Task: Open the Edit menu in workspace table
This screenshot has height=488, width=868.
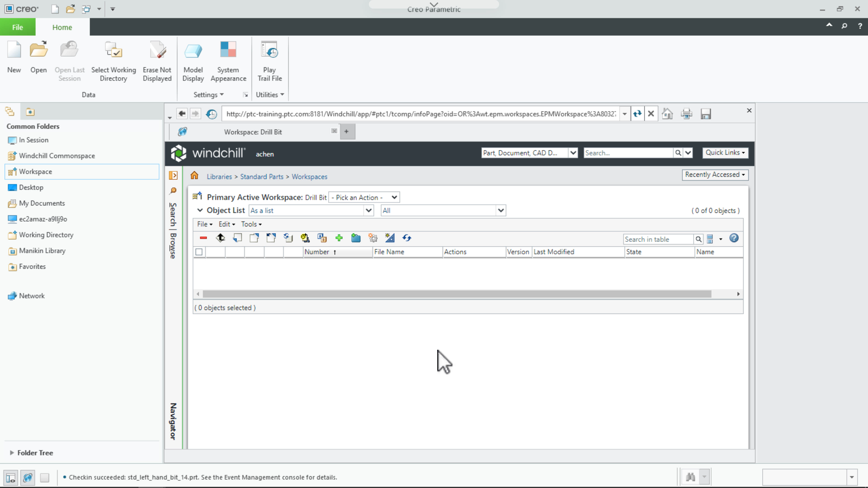Action: (227, 224)
